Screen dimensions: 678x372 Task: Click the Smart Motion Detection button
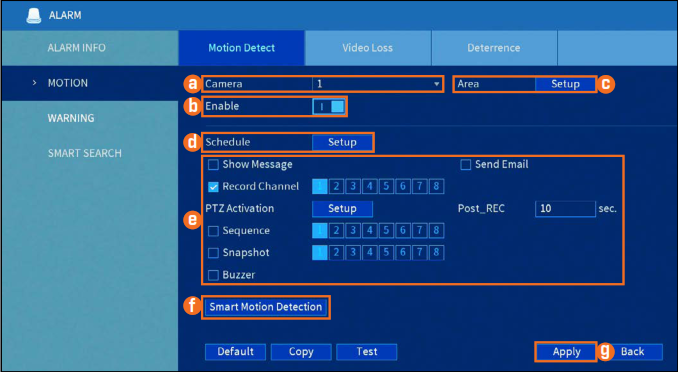coord(265,307)
